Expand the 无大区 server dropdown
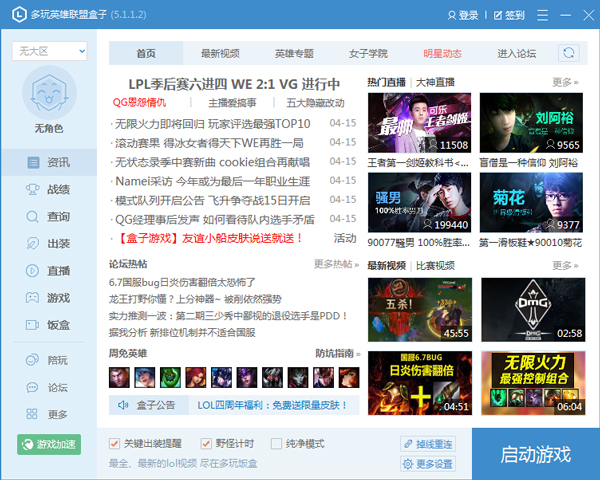 (x=49, y=51)
